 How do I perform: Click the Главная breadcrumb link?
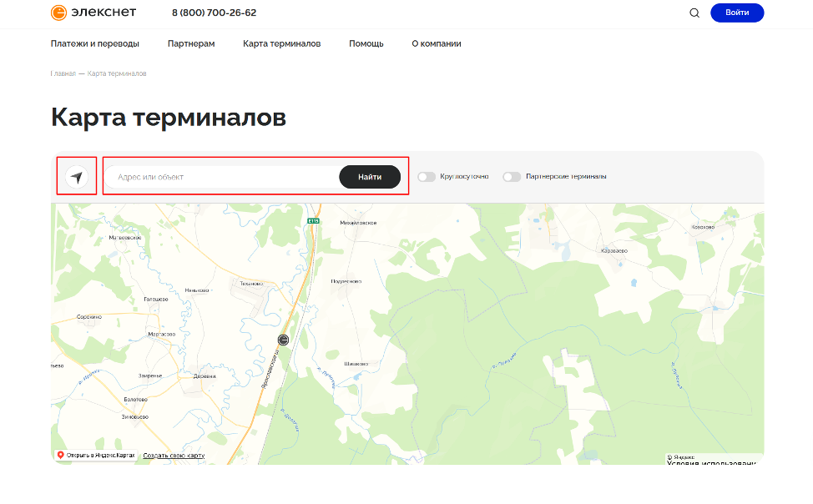63,73
